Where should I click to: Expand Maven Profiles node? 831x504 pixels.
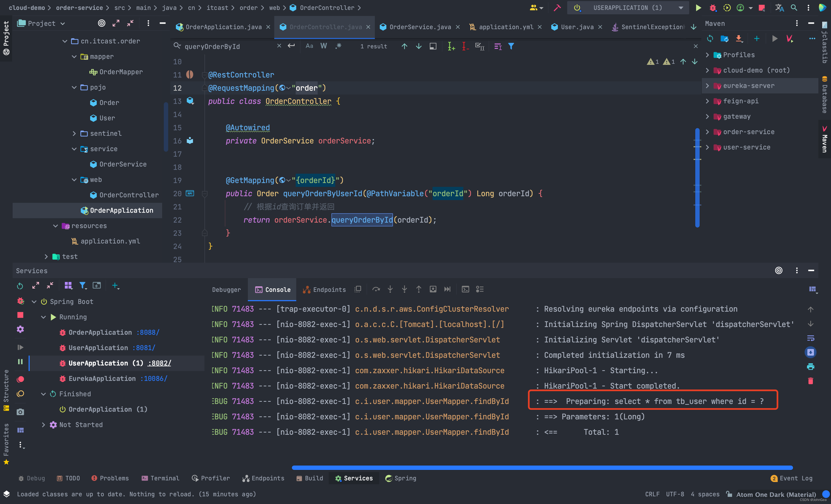click(x=707, y=55)
